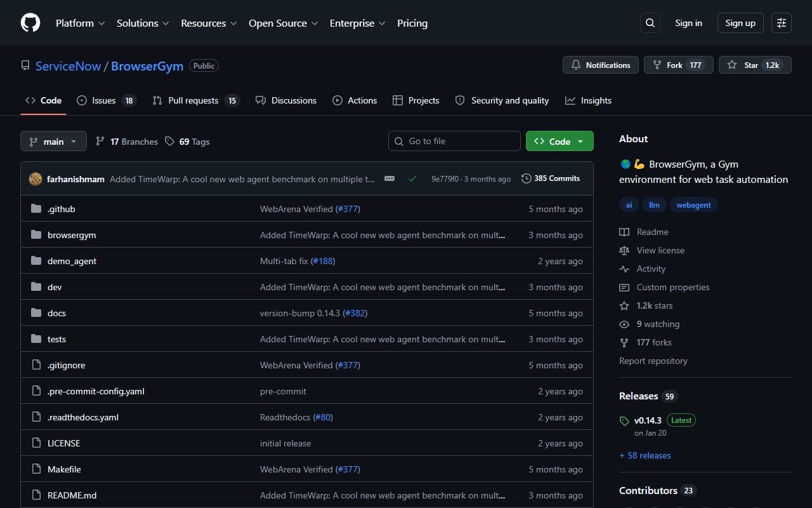Image resolution: width=812 pixels, height=508 pixels.
Task: Open the + 58 releases link
Action: pyautogui.click(x=645, y=455)
